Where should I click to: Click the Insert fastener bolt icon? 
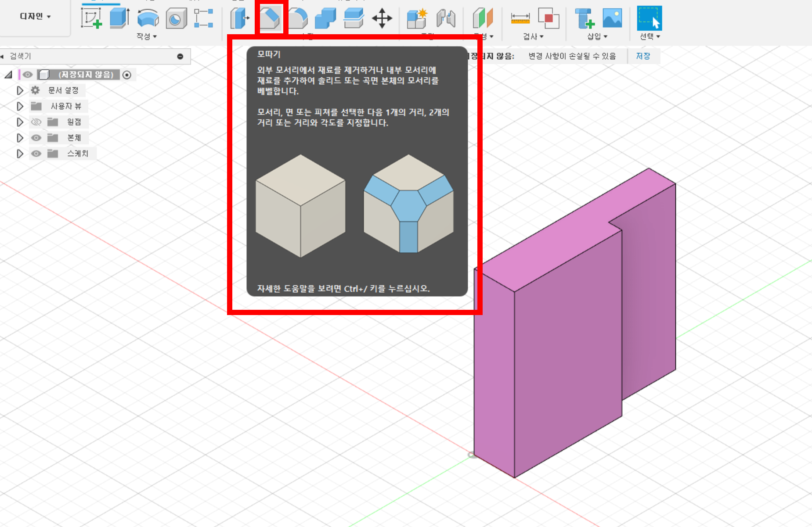(x=585, y=18)
